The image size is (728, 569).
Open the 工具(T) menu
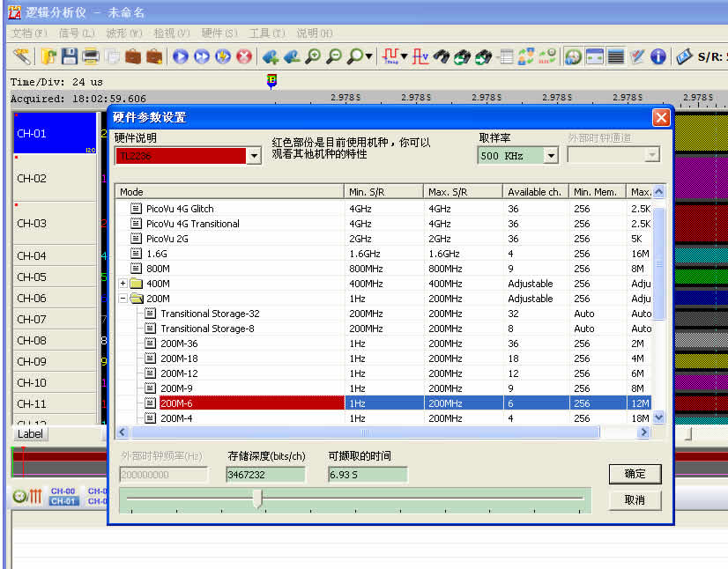click(x=267, y=33)
